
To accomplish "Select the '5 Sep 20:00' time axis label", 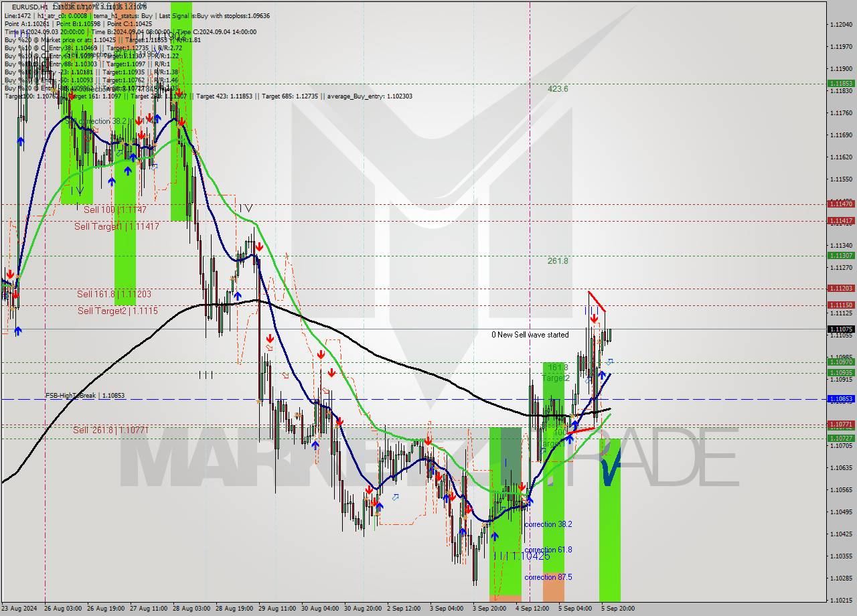I will (618, 609).
